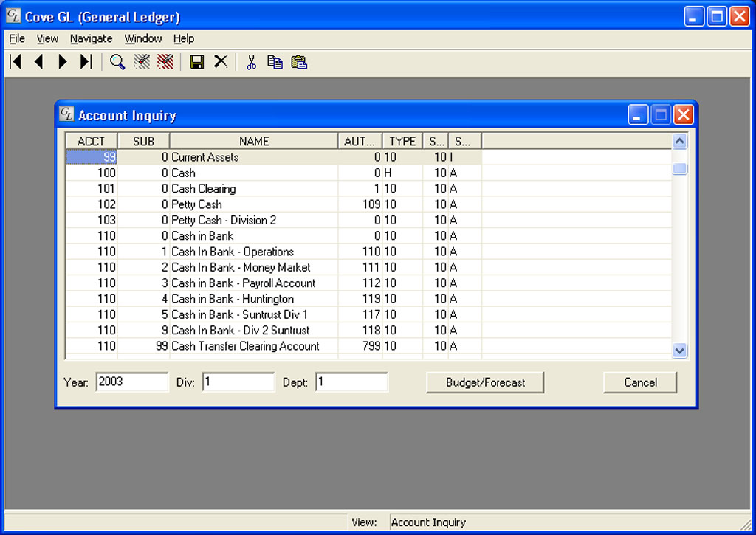Open the Window menu

pyautogui.click(x=143, y=38)
